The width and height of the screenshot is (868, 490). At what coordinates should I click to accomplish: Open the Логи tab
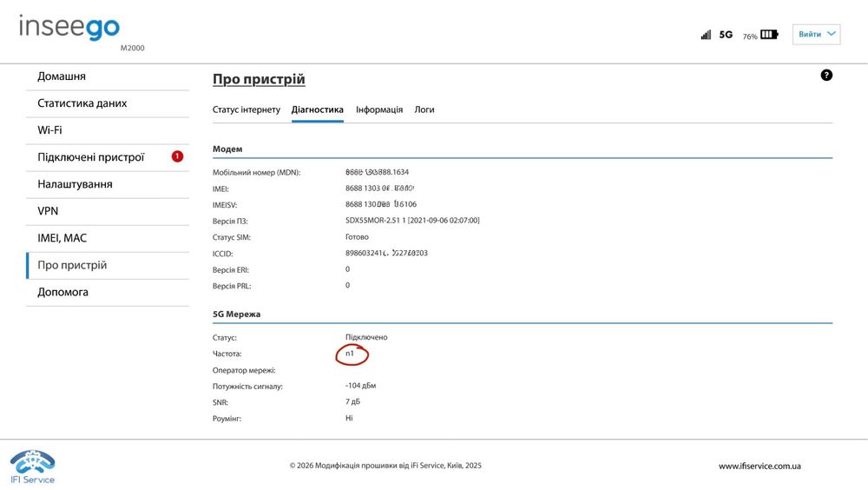click(424, 109)
